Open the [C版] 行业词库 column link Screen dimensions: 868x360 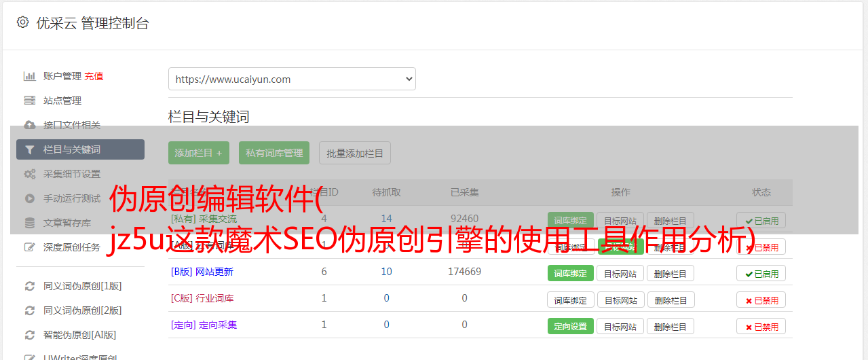coord(202,298)
